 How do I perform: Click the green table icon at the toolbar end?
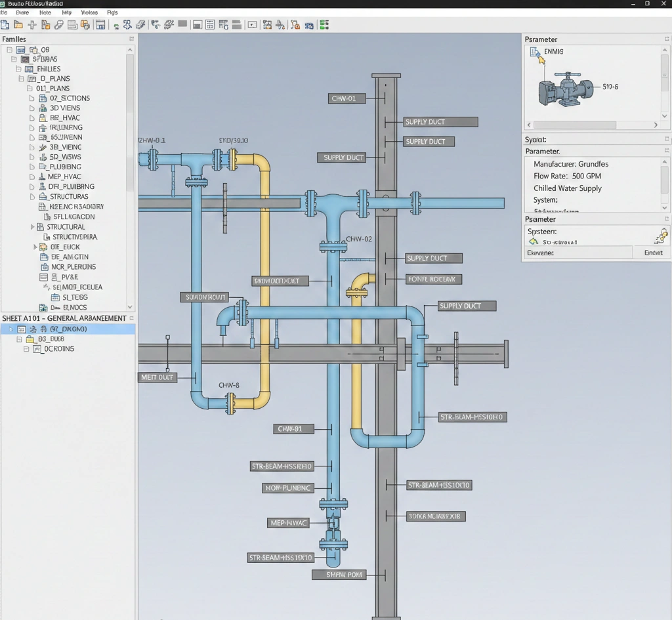tap(325, 24)
